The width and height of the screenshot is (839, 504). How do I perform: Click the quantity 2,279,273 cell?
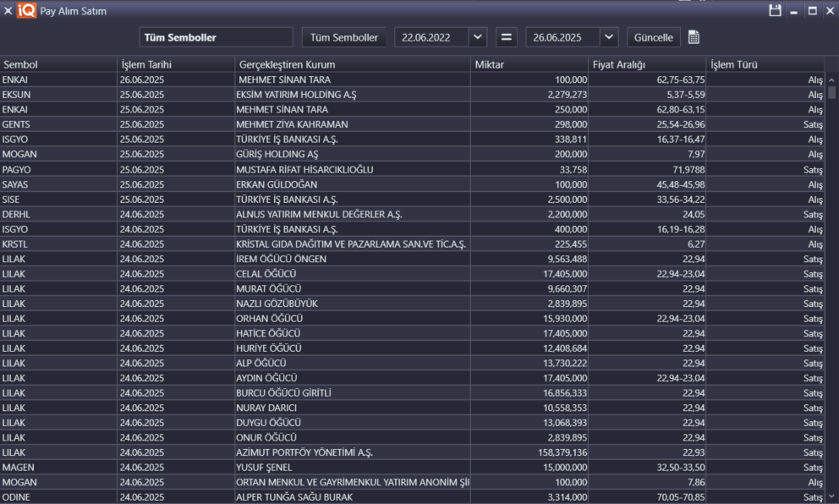click(529, 95)
